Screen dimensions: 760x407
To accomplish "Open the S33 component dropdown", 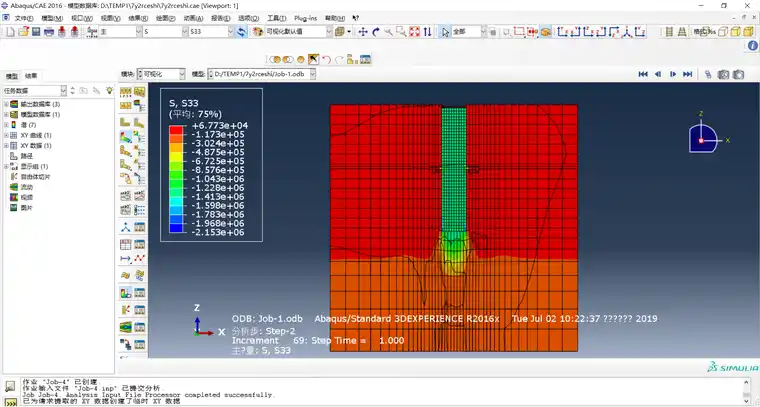I will point(211,32).
